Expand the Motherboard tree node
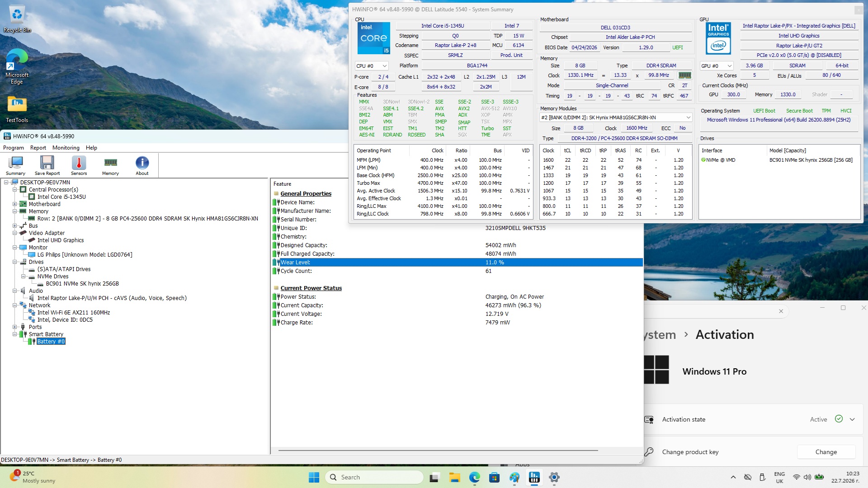Viewport: 868px width, 488px height. pyautogui.click(x=15, y=204)
